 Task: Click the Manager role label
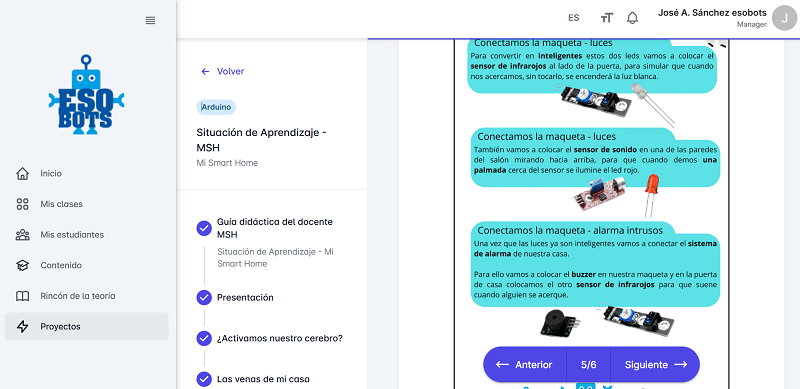pyautogui.click(x=752, y=24)
